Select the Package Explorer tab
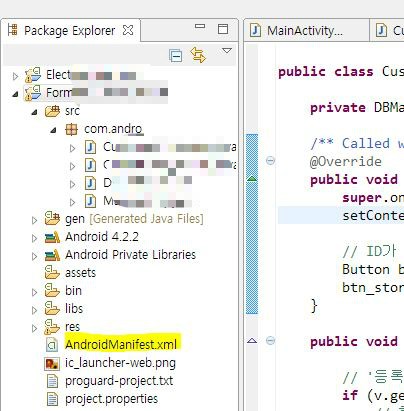The width and height of the screenshot is (404, 411). 70,31
